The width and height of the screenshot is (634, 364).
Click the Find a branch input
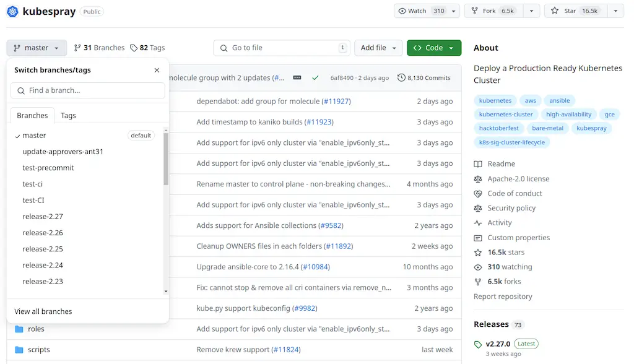[x=88, y=90]
